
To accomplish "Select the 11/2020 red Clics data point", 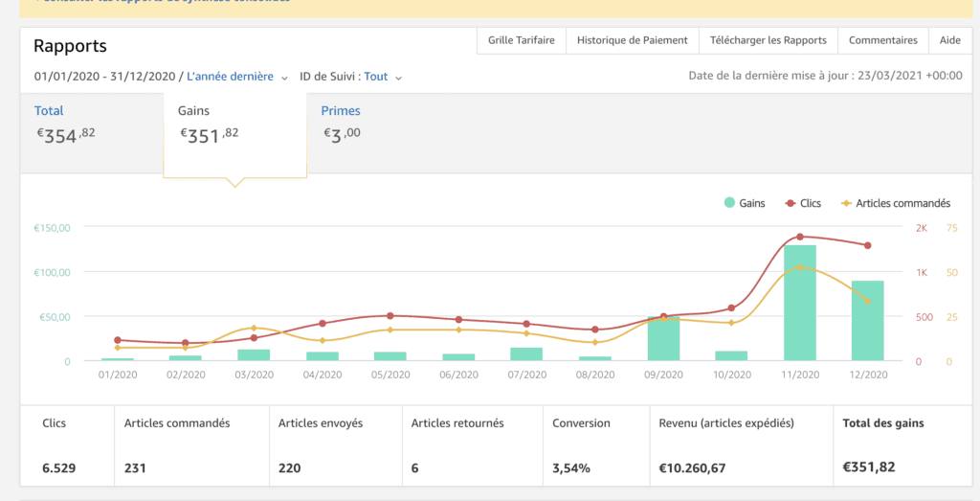I will click(800, 237).
